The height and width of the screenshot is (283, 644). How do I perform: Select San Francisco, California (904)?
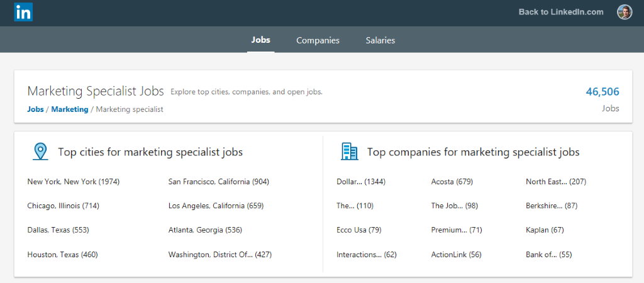coord(219,182)
